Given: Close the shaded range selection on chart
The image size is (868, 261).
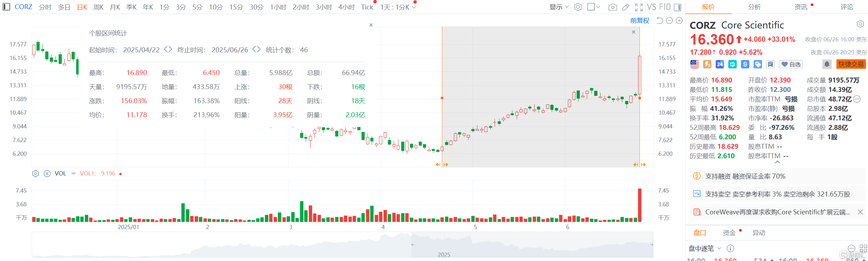Looking at the screenshot, I should pyautogui.click(x=634, y=32).
